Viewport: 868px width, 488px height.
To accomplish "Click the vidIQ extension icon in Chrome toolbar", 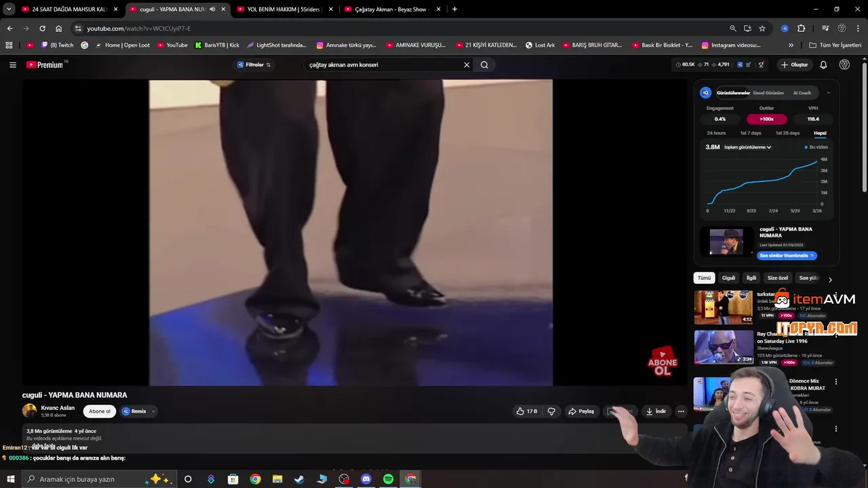I will point(785,28).
